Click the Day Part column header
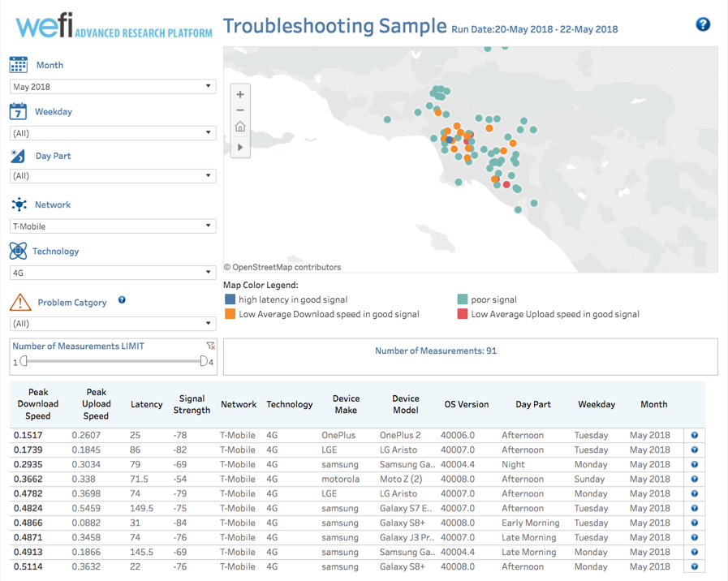 533,404
